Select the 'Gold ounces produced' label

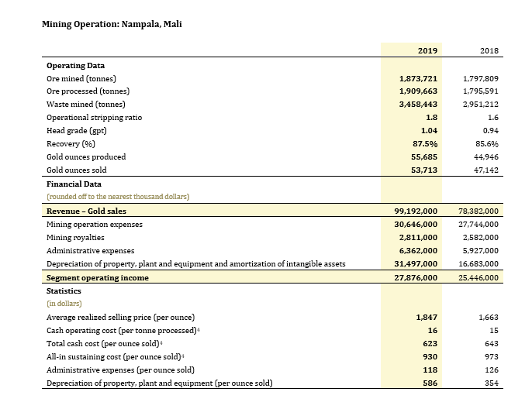click(86, 157)
